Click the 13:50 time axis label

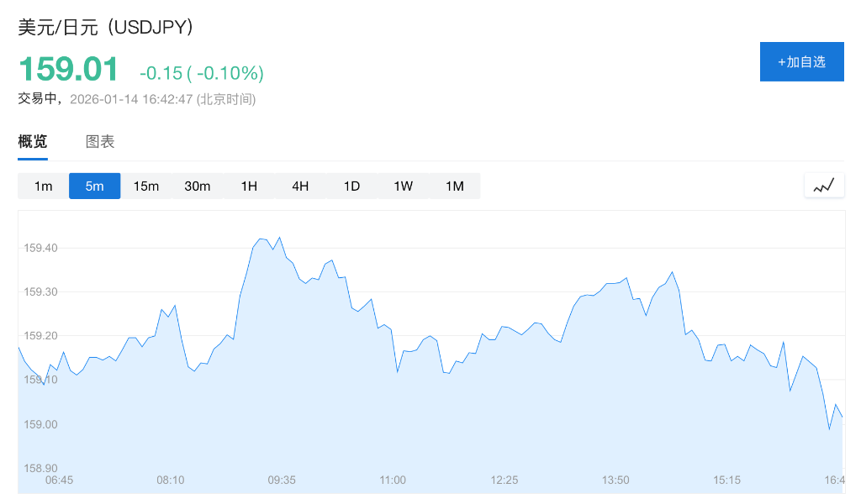click(615, 480)
